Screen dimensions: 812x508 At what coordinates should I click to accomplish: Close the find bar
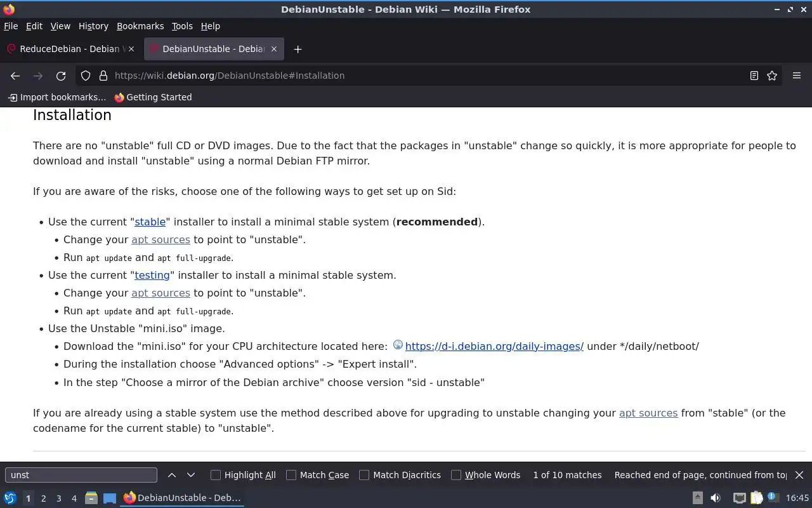pyautogui.click(x=799, y=475)
